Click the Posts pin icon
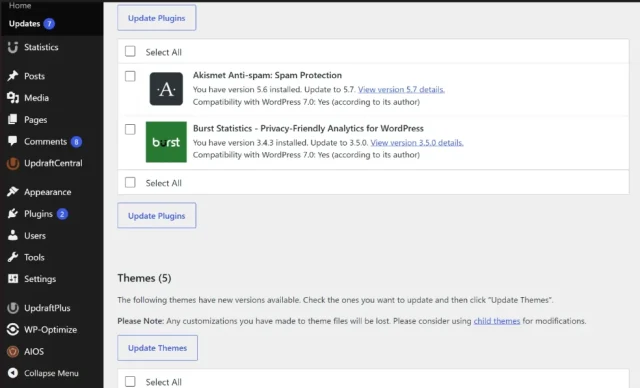Image resolution: width=640 pixels, height=388 pixels. (13, 76)
